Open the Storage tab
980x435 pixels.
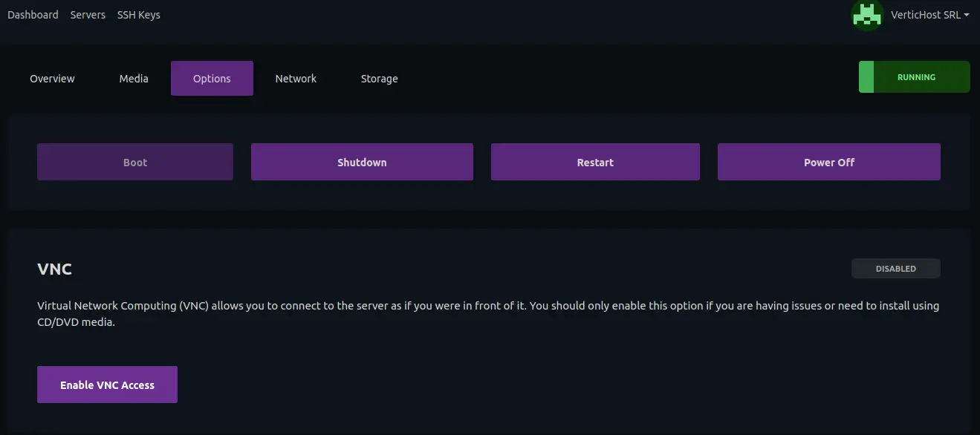pyautogui.click(x=379, y=79)
